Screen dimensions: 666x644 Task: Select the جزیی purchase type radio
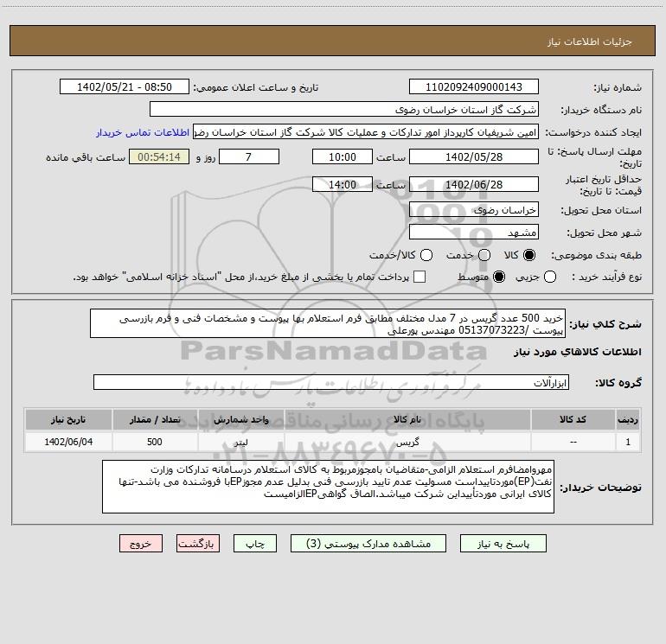(550, 277)
